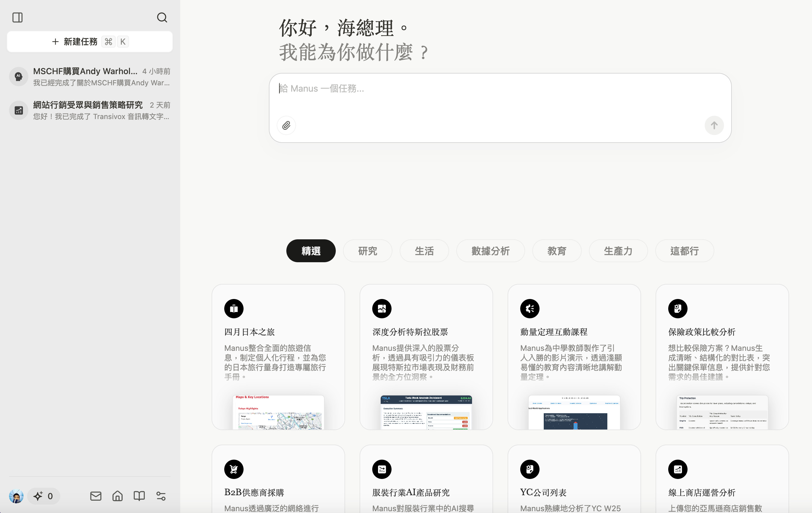Switch to the 數據分析 tab
Viewport: 812px width, 513px height.
(x=490, y=251)
